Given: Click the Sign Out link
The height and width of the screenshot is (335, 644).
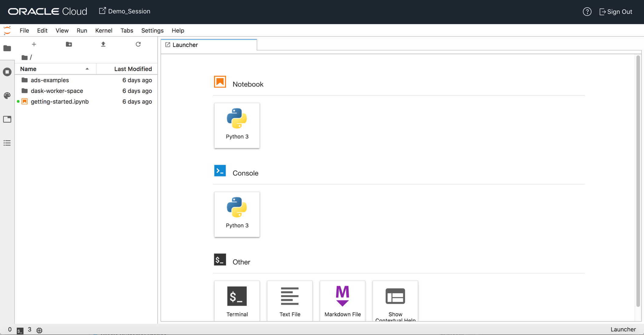Looking at the screenshot, I should pos(616,12).
